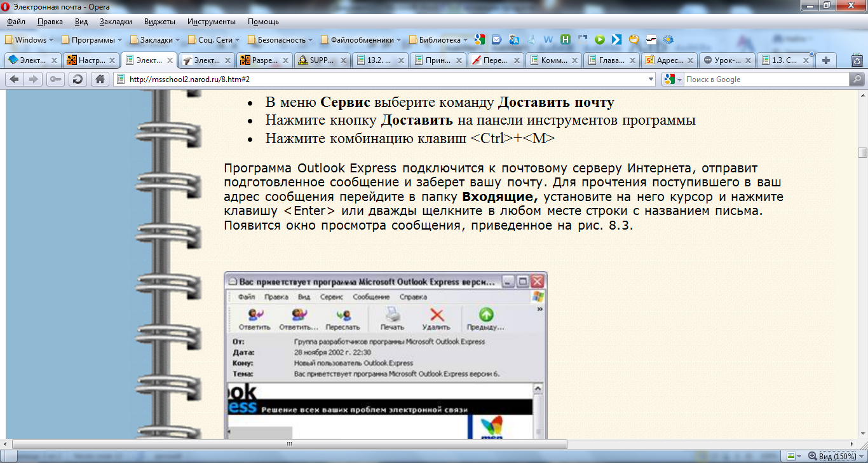The image size is (868, 463).
Task: Open the mail envelope bookmark icon
Action: (497, 39)
